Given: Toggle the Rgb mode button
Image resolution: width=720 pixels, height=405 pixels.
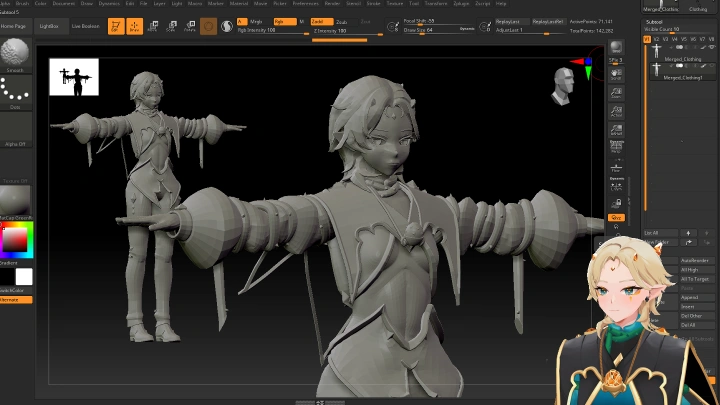Looking at the screenshot, I should tap(285, 22).
